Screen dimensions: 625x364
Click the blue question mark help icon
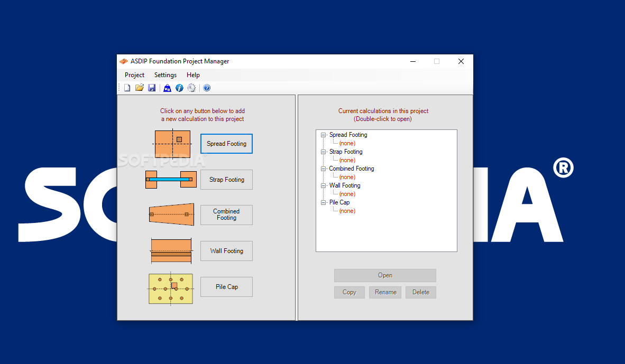(207, 88)
